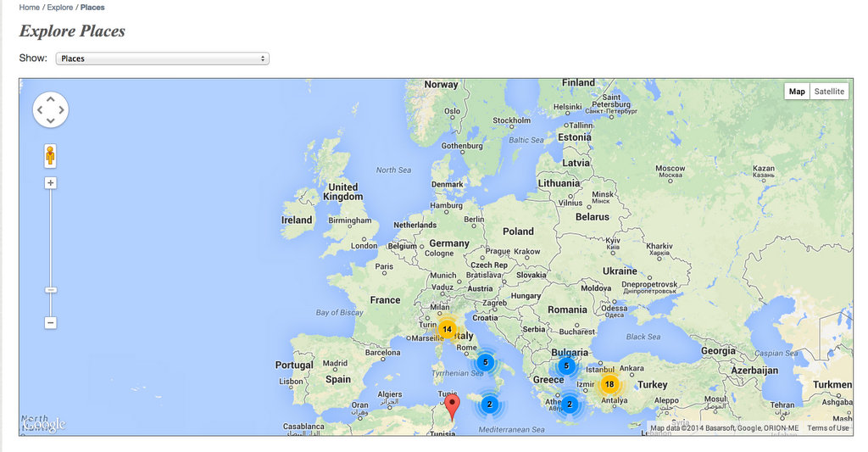This screenshot has height=452, width=868.
Task: Click the Portugal label on the map
Action: 294,365
